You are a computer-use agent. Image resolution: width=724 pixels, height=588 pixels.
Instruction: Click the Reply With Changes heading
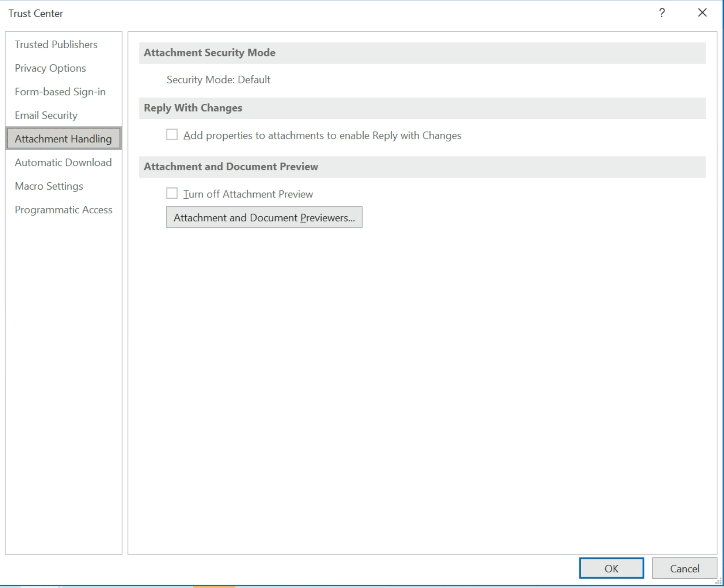(x=193, y=108)
